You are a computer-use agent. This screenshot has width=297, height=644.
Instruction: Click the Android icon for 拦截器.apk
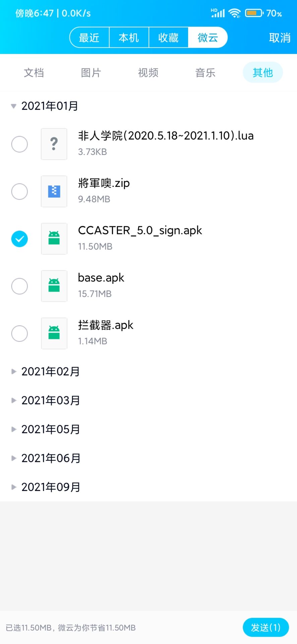(54, 333)
